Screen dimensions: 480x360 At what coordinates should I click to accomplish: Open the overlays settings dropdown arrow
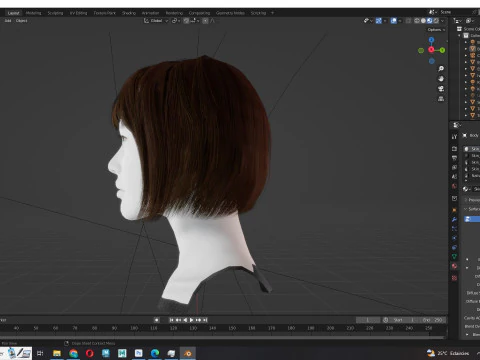[x=400, y=21]
